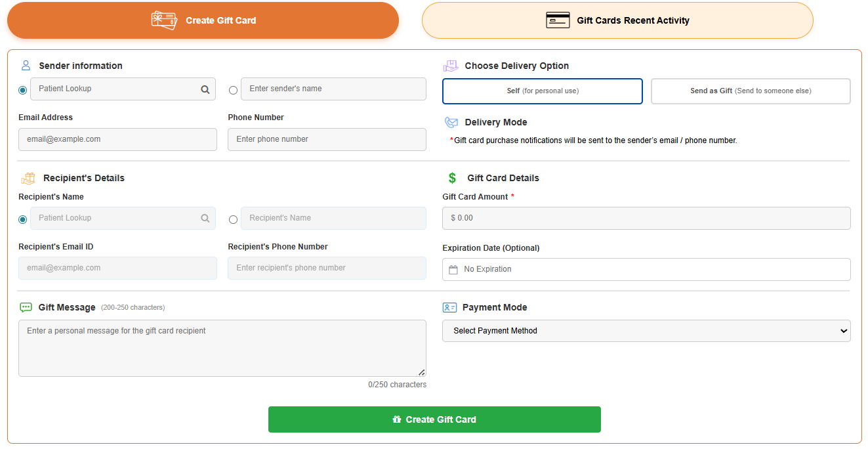Open the Select Payment Method dropdown
The height and width of the screenshot is (449, 868).
coord(646,331)
